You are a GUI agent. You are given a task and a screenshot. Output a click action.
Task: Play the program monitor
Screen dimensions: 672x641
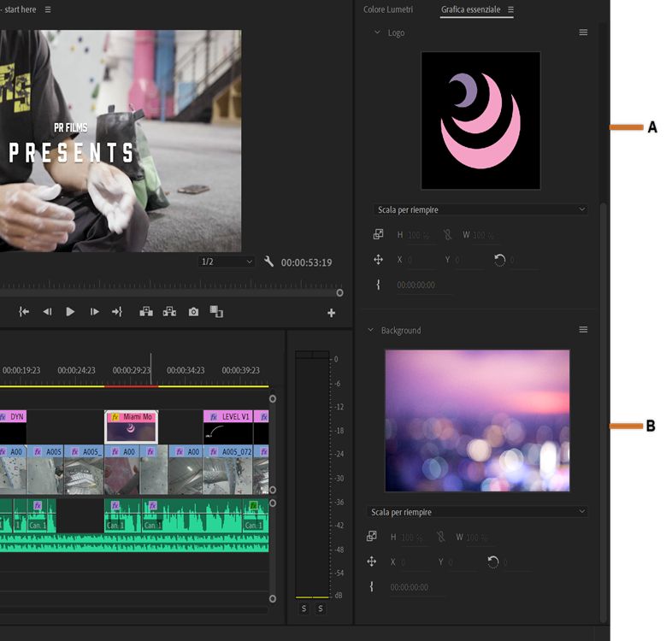[70, 312]
